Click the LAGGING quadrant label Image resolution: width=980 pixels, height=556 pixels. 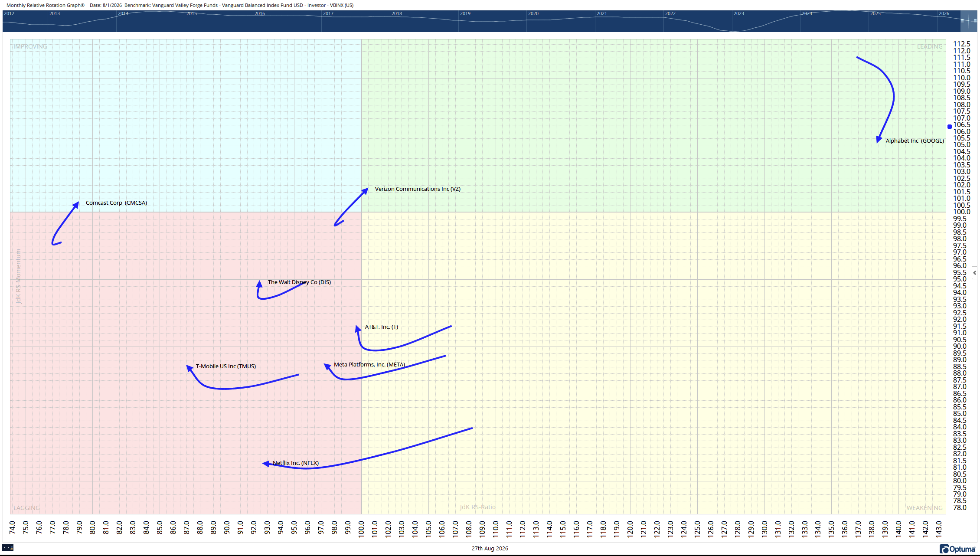pyautogui.click(x=26, y=508)
